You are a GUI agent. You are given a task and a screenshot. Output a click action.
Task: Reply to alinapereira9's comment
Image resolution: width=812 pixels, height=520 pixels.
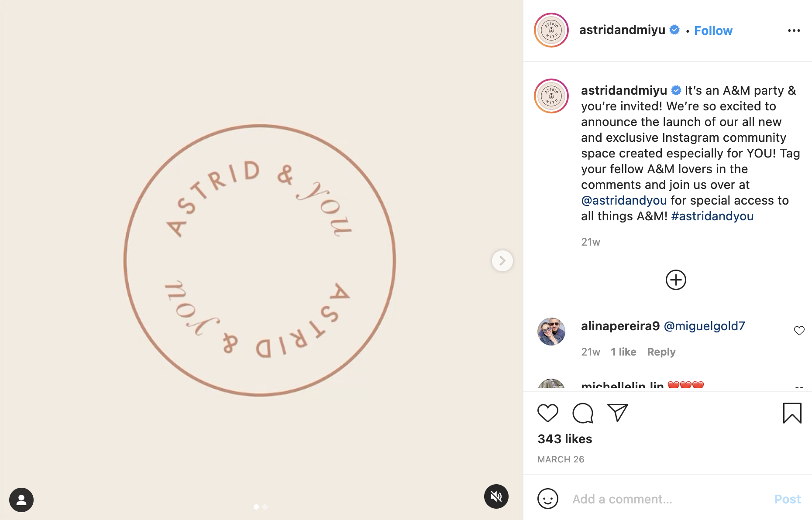click(x=661, y=352)
